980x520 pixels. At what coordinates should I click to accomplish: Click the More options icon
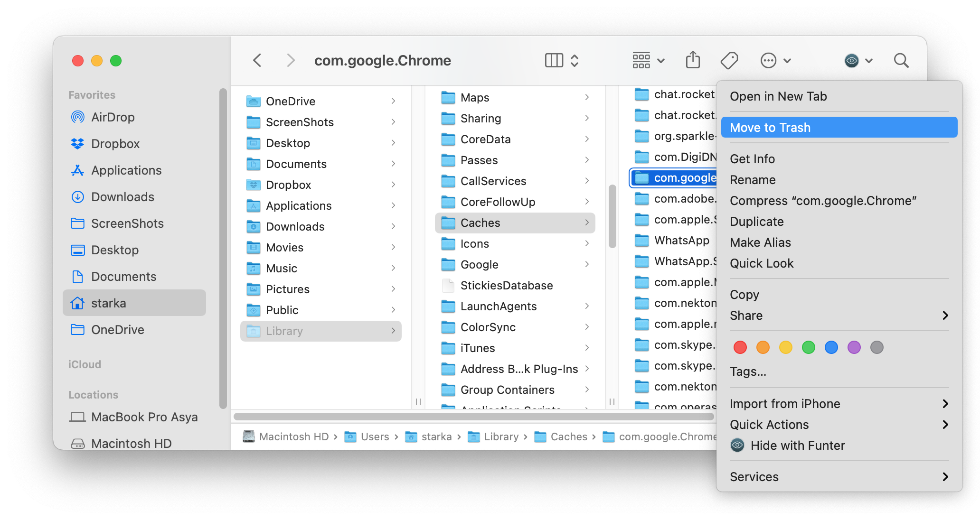(767, 61)
